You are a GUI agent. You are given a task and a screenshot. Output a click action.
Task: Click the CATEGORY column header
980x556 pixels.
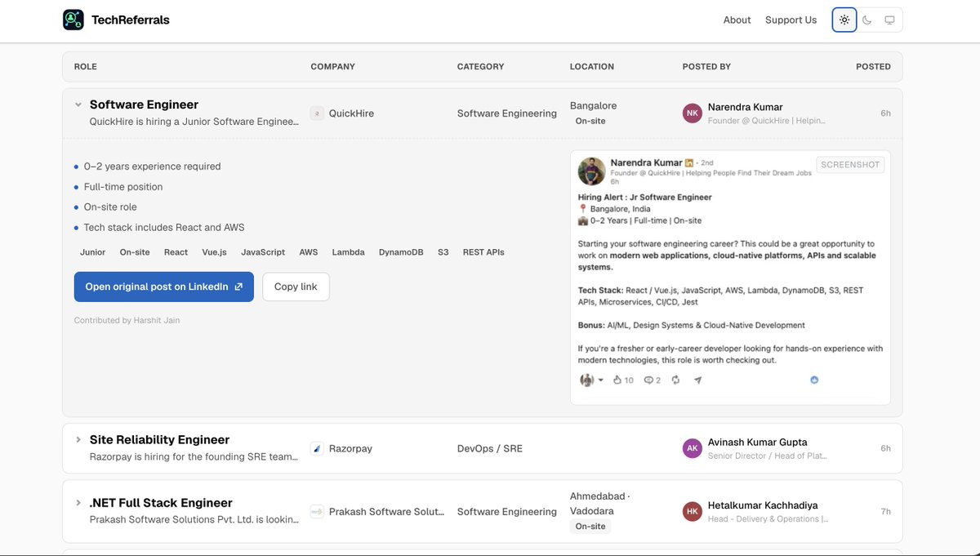(480, 67)
